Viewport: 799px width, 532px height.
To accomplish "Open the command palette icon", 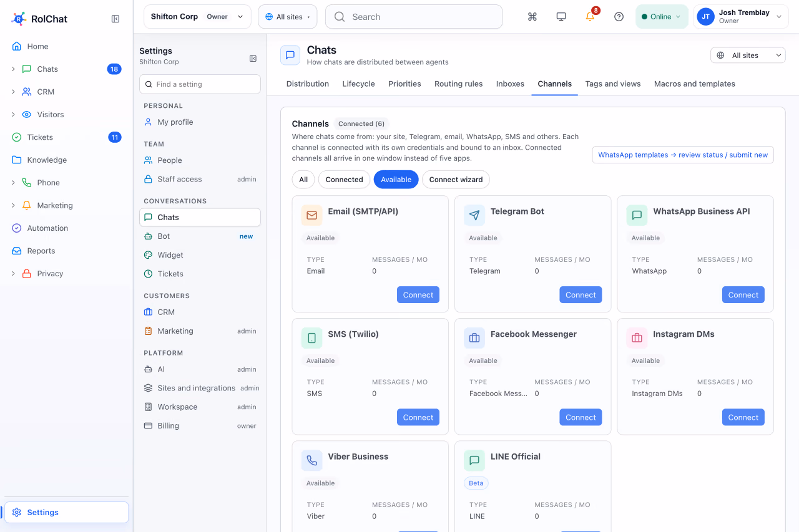I will pos(532,17).
